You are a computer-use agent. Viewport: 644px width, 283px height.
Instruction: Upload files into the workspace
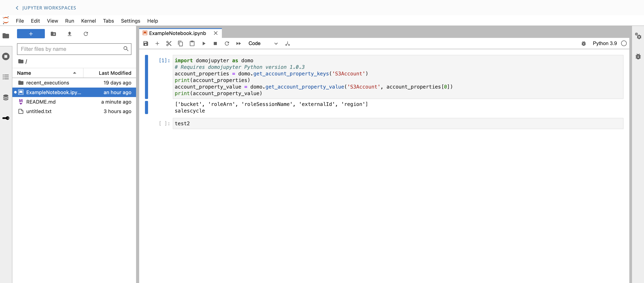click(70, 34)
